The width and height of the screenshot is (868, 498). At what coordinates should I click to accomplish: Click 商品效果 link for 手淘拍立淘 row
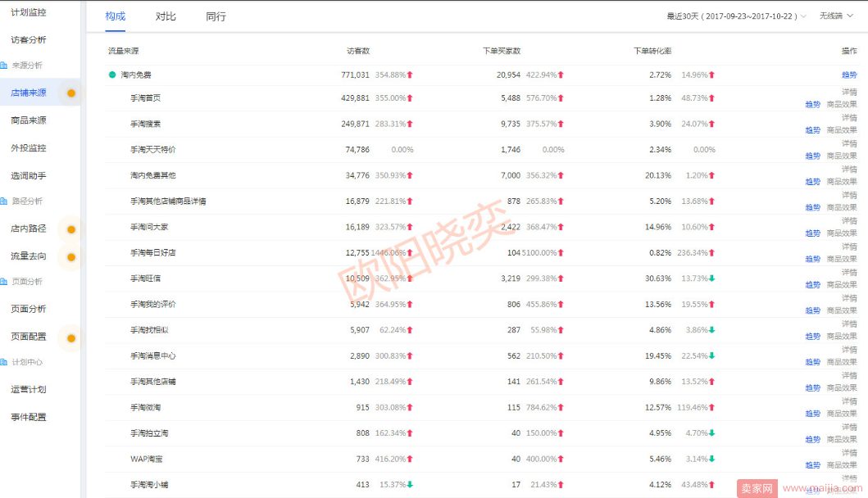(x=842, y=439)
